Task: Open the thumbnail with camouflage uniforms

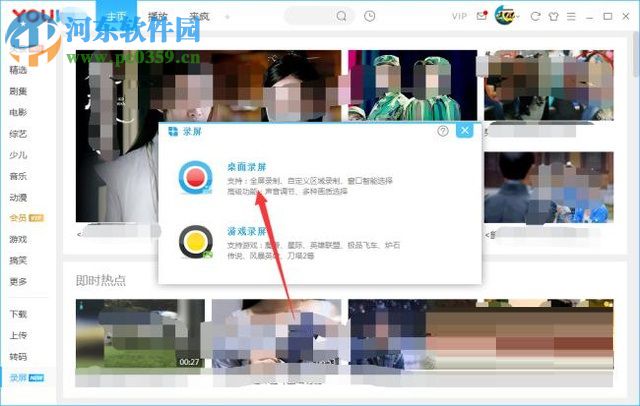Action: point(412,85)
